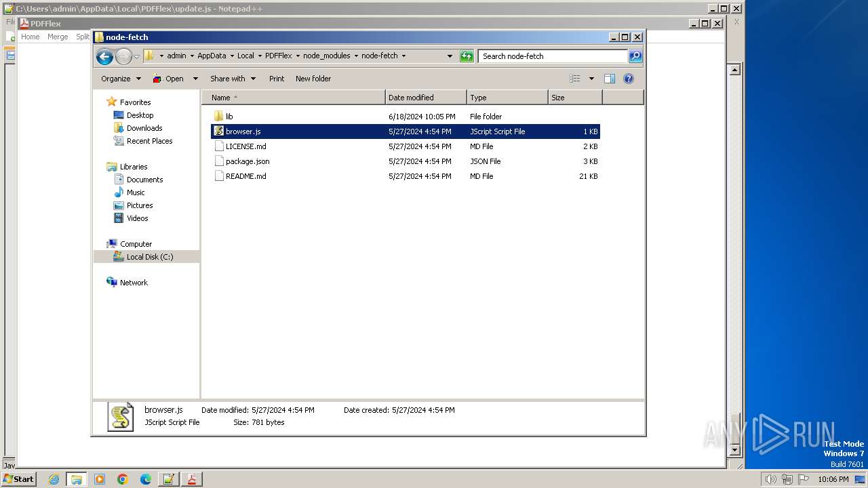868x488 pixels.
Task: Click Print in the Explorer toolbar
Action: click(277, 79)
